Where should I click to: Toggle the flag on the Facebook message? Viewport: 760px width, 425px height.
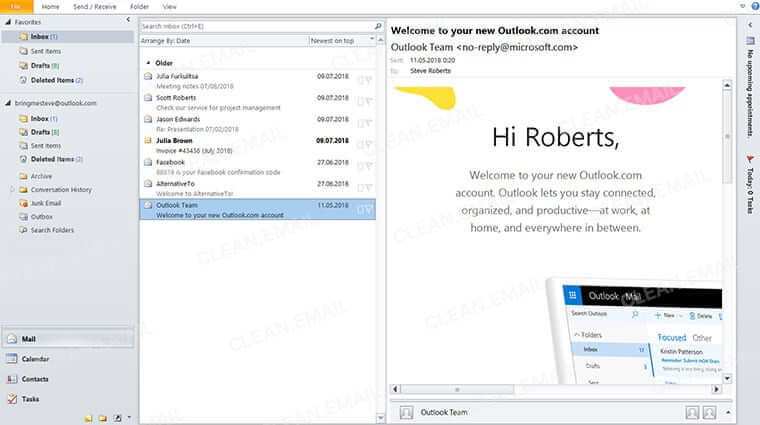point(369,166)
